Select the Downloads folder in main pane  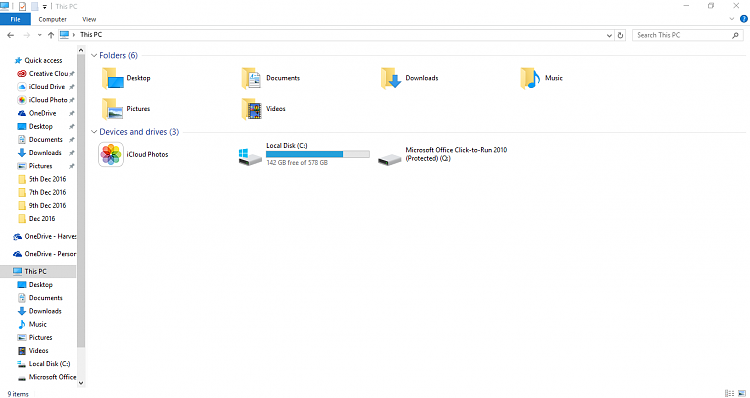pos(410,78)
